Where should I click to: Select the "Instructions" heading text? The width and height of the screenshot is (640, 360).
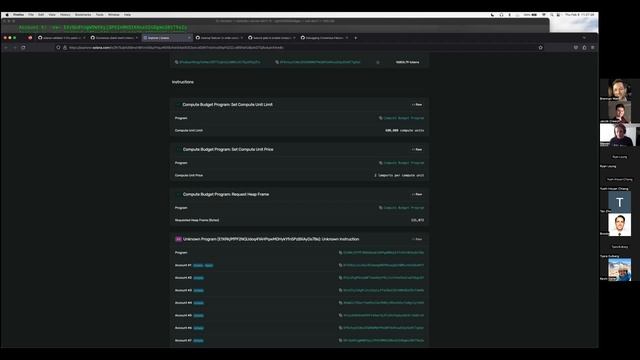(x=183, y=82)
